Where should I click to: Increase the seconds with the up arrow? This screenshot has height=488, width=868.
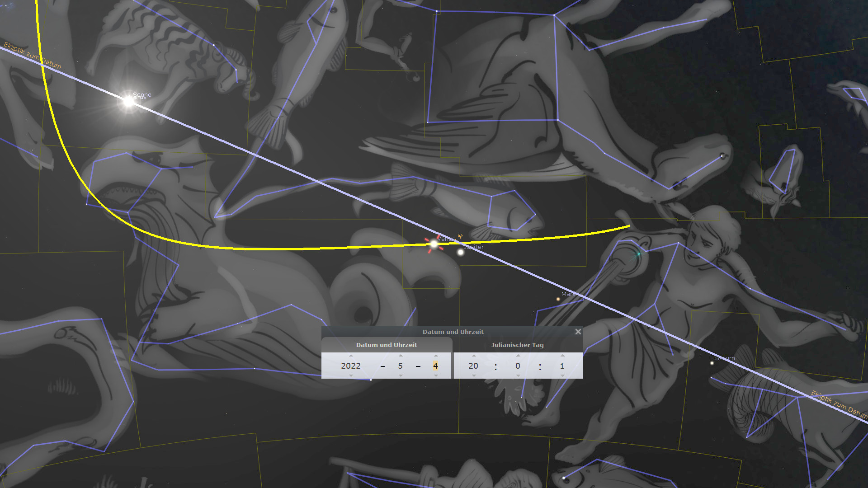pyautogui.click(x=562, y=356)
